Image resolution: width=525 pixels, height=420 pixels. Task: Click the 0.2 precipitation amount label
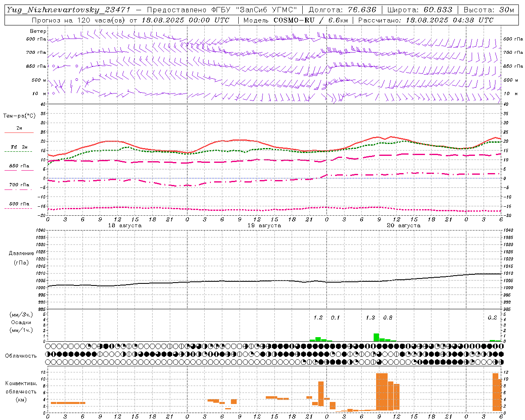tap(492, 317)
